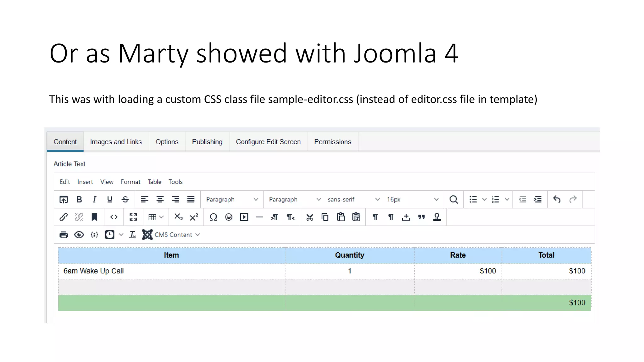644x362 pixels.
Task: Open Find and Replace search icon
Action: coord(453,200)
